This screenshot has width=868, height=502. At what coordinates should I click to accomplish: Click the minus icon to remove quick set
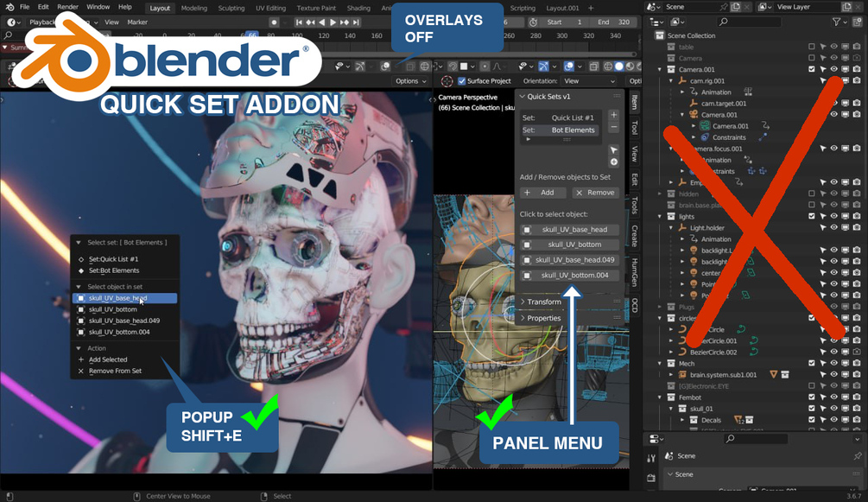point(614,127)
